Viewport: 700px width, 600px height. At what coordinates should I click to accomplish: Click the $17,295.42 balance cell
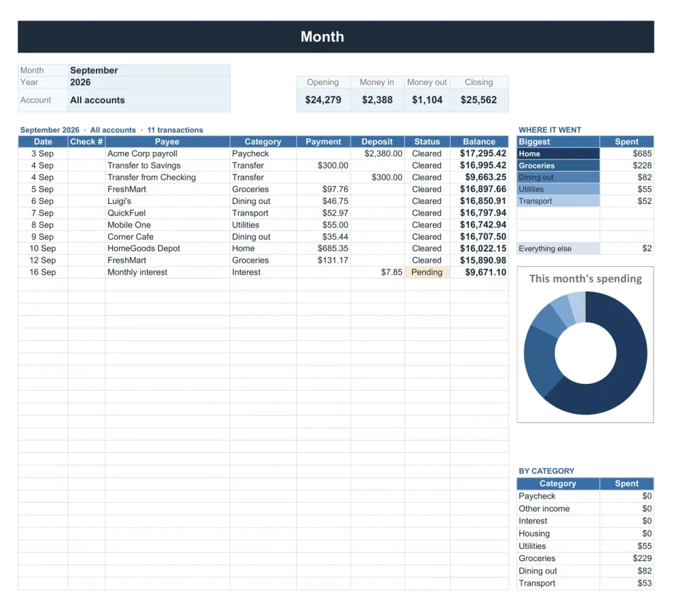pos(479,154)
